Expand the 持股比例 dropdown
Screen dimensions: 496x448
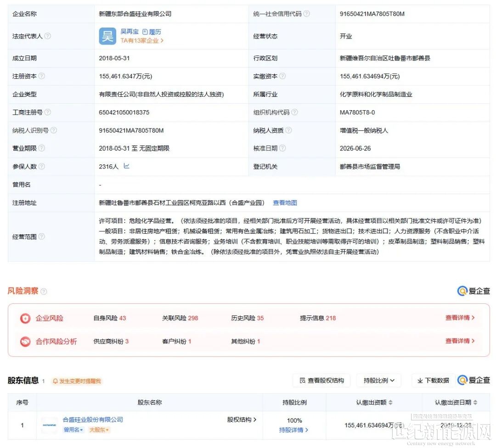(x=378, y=381)
